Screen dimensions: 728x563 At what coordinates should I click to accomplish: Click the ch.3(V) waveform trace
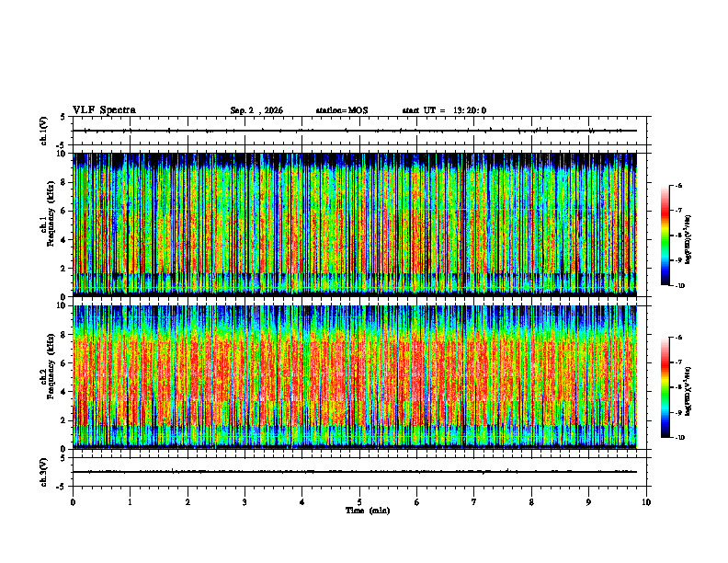click(x=355, y=472)
